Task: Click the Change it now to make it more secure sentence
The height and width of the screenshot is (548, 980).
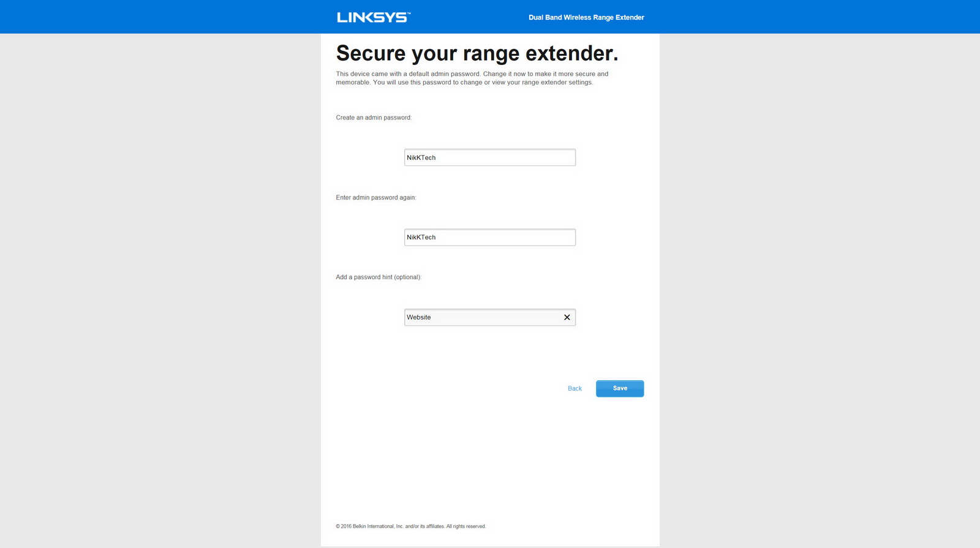Action: click(546, 74)
